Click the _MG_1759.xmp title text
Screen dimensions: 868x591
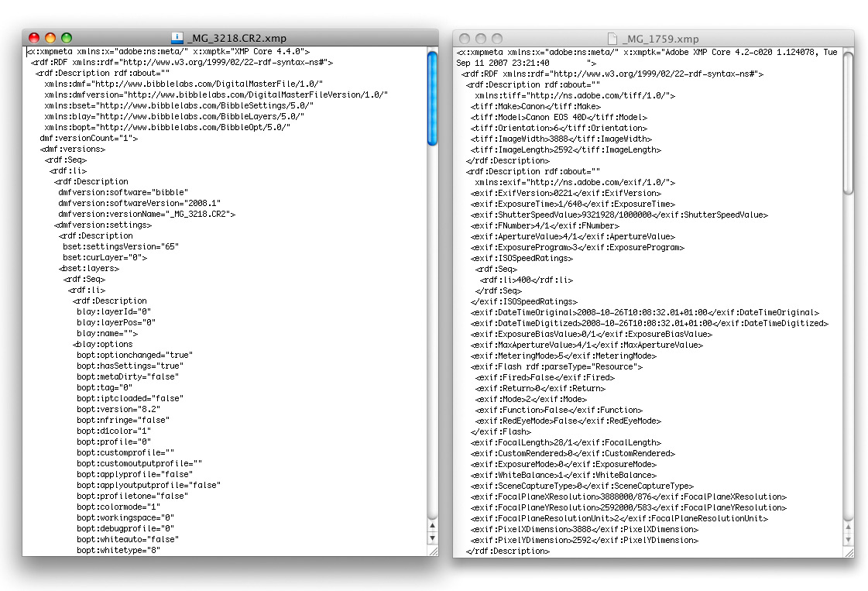tap(660, 40)
